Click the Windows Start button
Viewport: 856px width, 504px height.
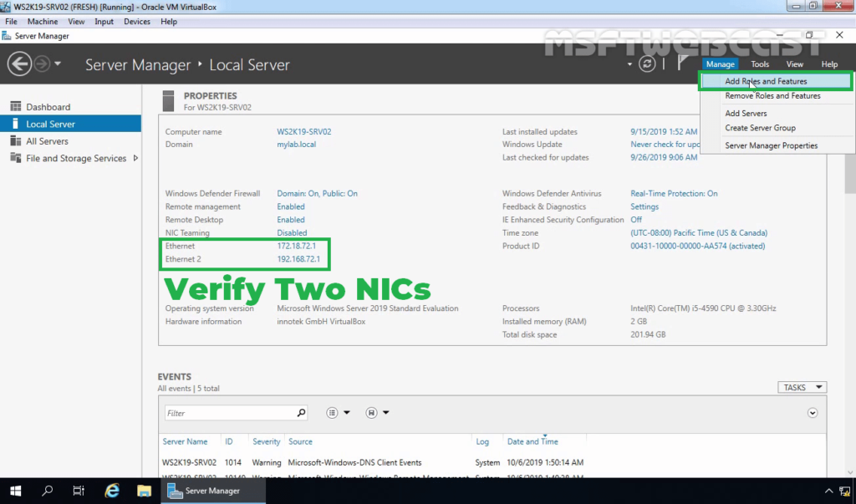tap(15, 491)
